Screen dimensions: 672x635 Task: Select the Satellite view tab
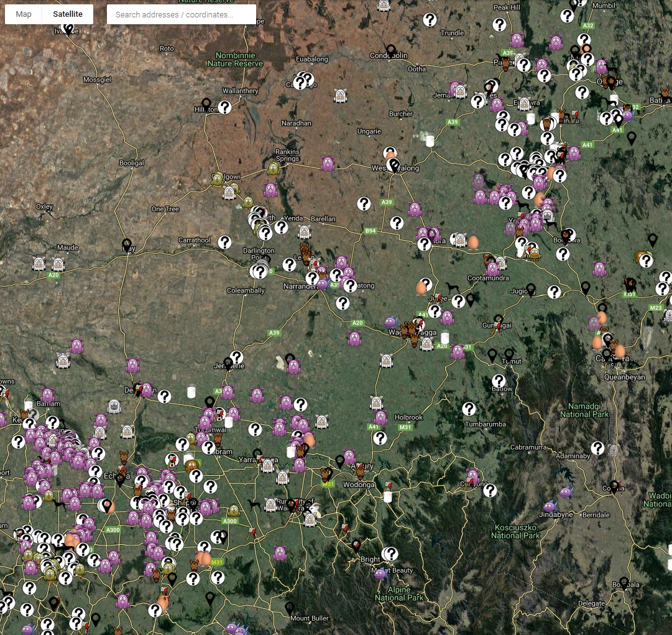(68, 14)
